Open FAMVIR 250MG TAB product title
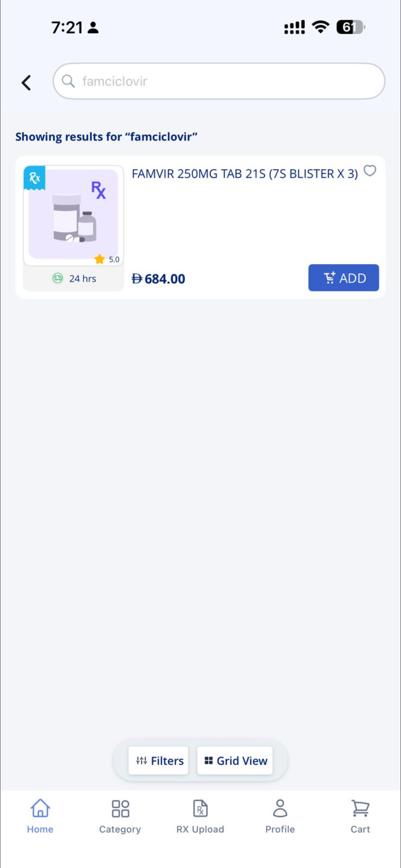Screen dimensions: 401x868 (245, 174)
